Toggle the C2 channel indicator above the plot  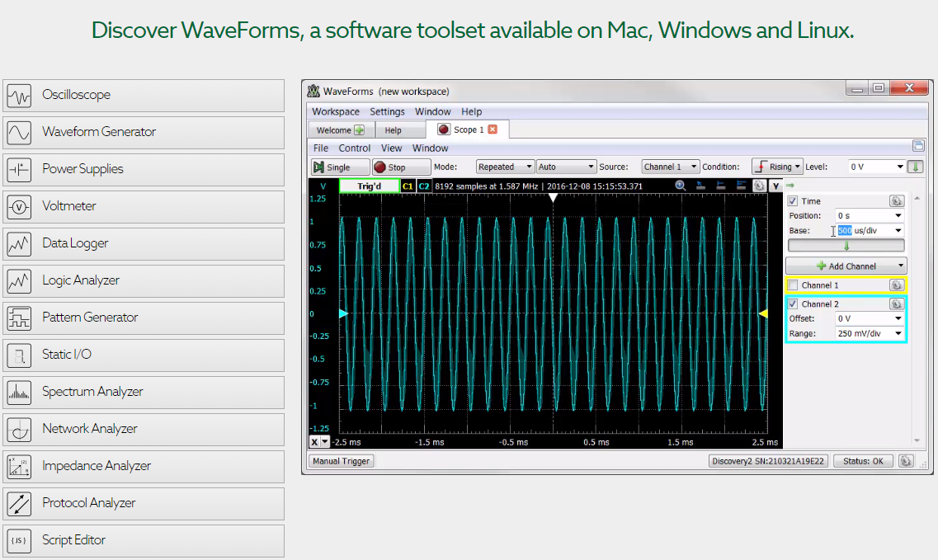pos(423,186)
